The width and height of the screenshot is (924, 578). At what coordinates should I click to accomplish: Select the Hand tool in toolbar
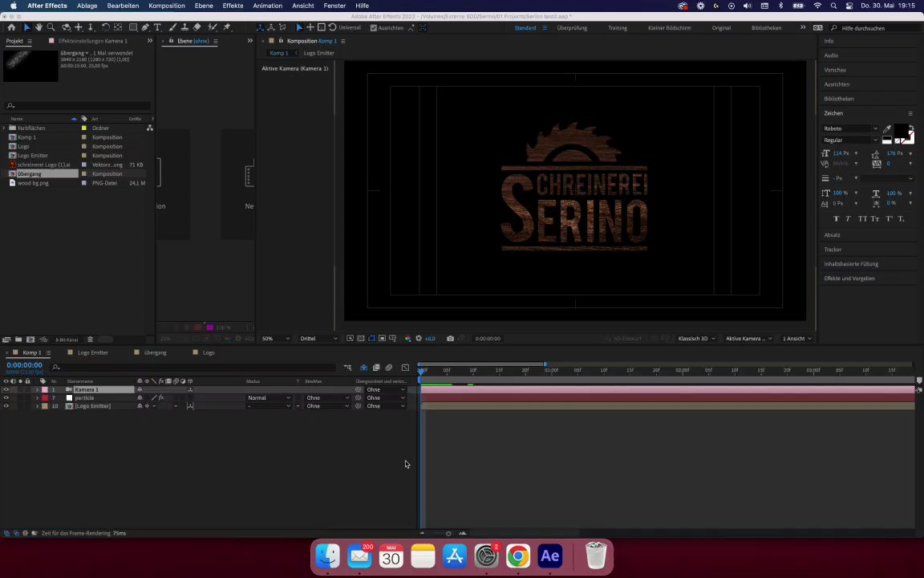point(38,27)
